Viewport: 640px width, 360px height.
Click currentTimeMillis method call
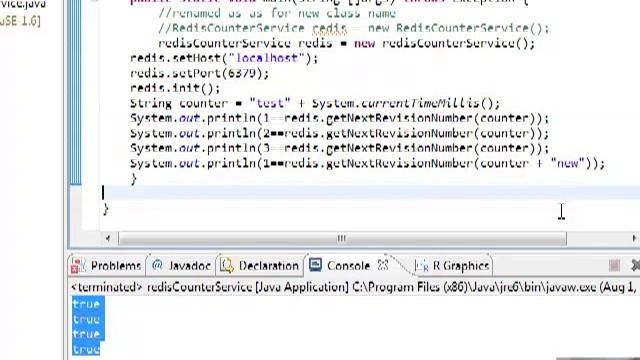pyautogui.click(x=420, y=103)
